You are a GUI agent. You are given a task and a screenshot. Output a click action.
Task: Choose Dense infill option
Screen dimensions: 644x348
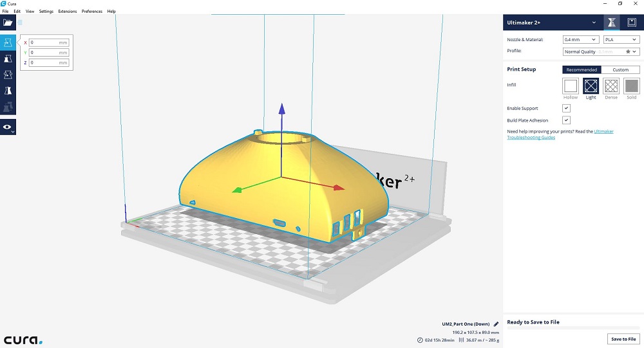[611, 86]
